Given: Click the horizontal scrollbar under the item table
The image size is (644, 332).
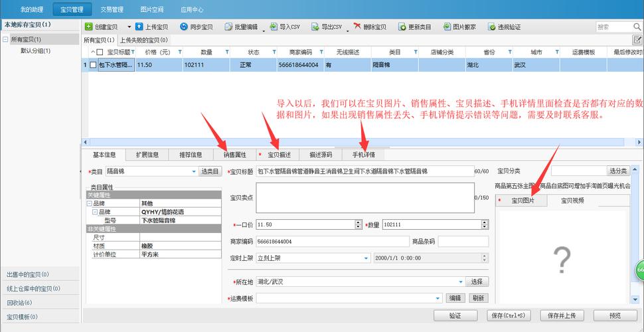Looking at the screenshot, I should [352, 141].
